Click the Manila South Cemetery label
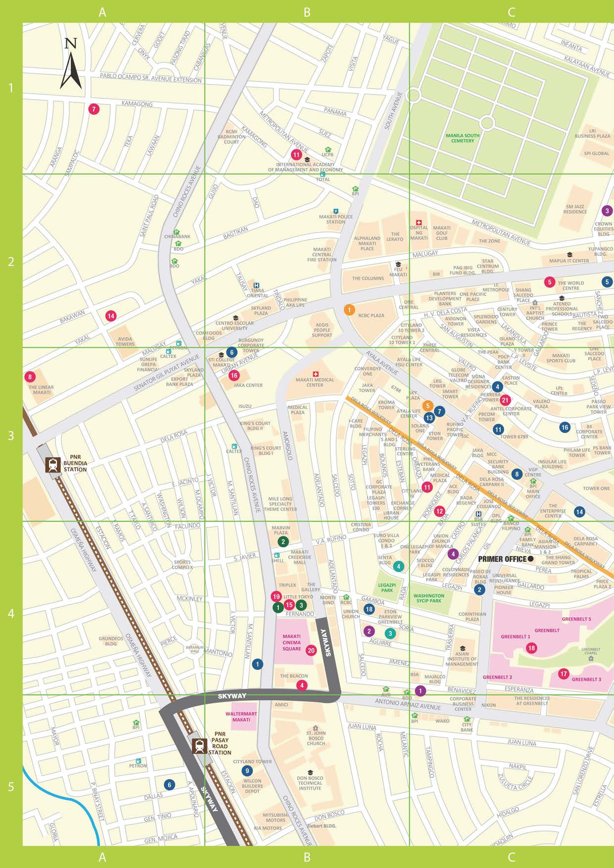The image size is (614, 868). point(462,138)
